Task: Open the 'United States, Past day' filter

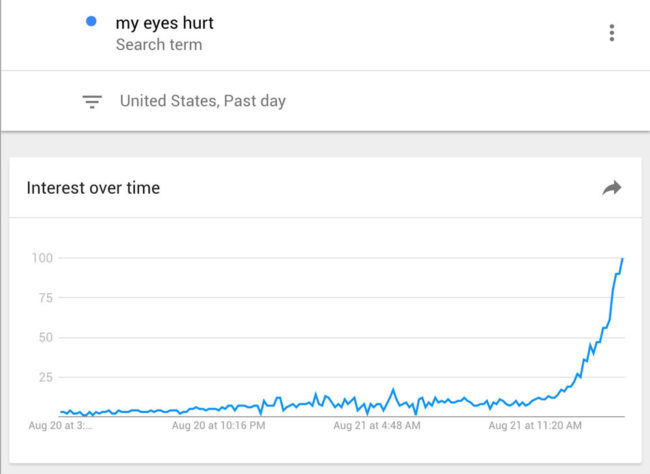Action: click(x=203, y=101)
